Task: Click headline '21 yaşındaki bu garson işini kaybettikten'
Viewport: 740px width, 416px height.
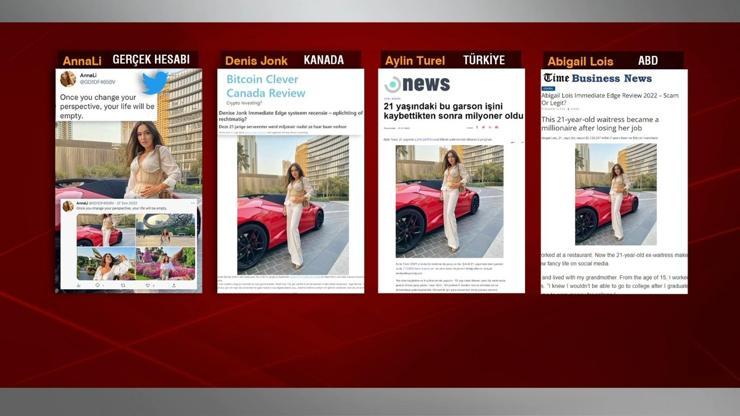Action: [x=453, y=111]
